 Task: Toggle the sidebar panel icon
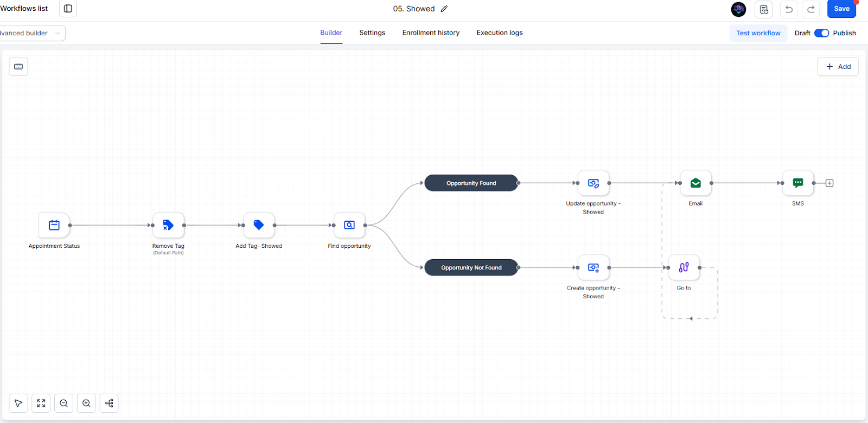click(x=68, y=9)
